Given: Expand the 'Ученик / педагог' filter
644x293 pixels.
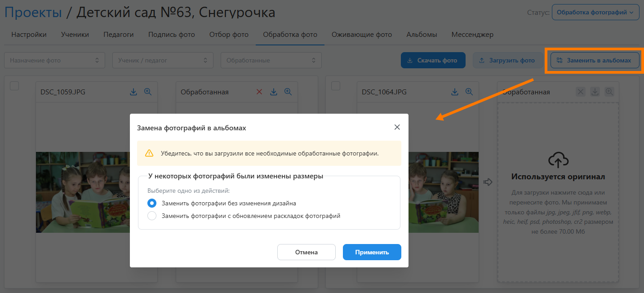Looking at the screenshot, I should (163, 60).
